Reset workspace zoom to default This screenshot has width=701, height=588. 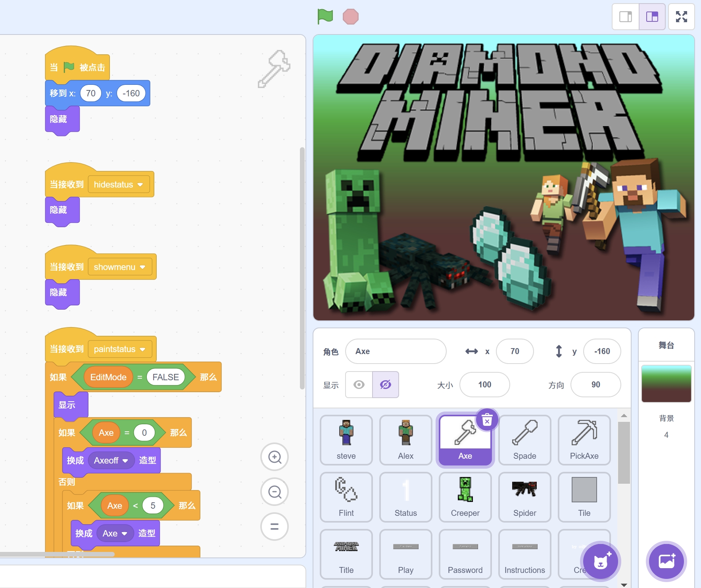274,527
